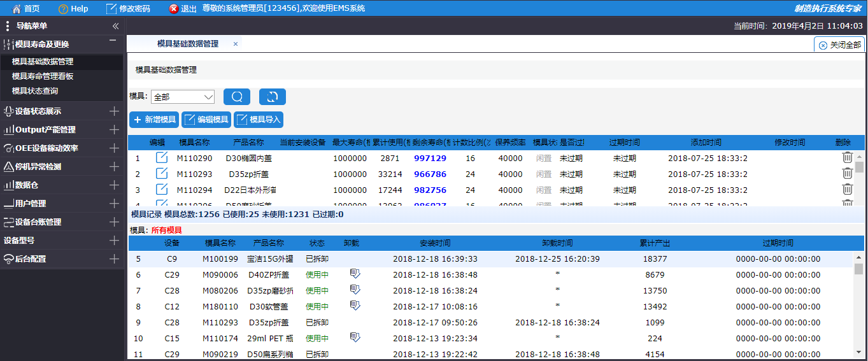Click the search magnifier icon button
The height and width of the screenshot is (361, 868).
[x=237, y=97]
